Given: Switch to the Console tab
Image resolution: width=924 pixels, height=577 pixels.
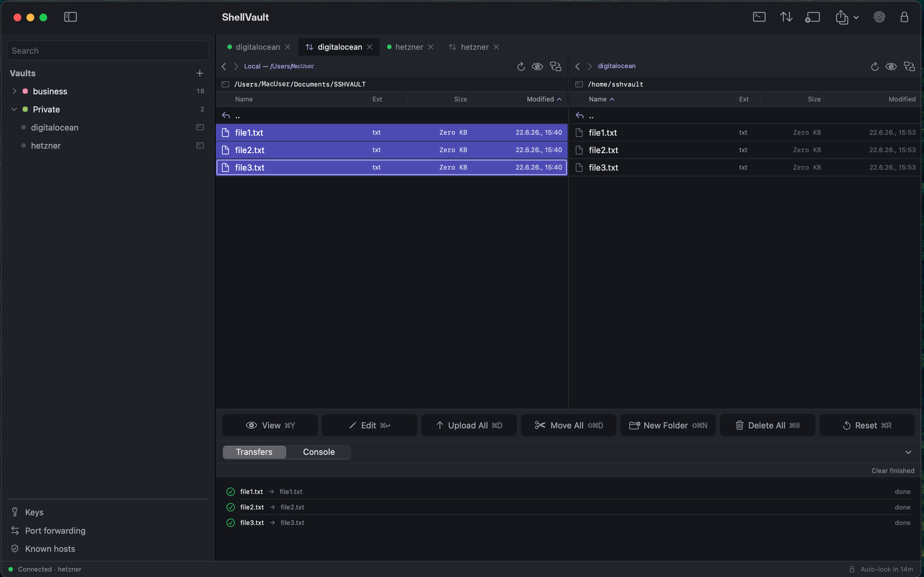Looking at the screenshot, I should click(319, 452).
